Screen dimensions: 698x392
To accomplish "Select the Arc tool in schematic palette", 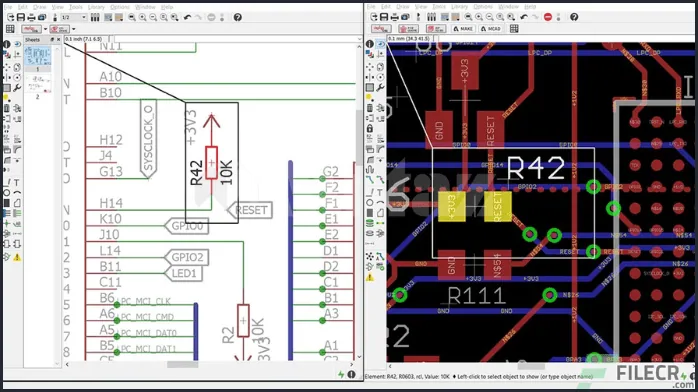I will pyautogui.click(x=17, y=193).
